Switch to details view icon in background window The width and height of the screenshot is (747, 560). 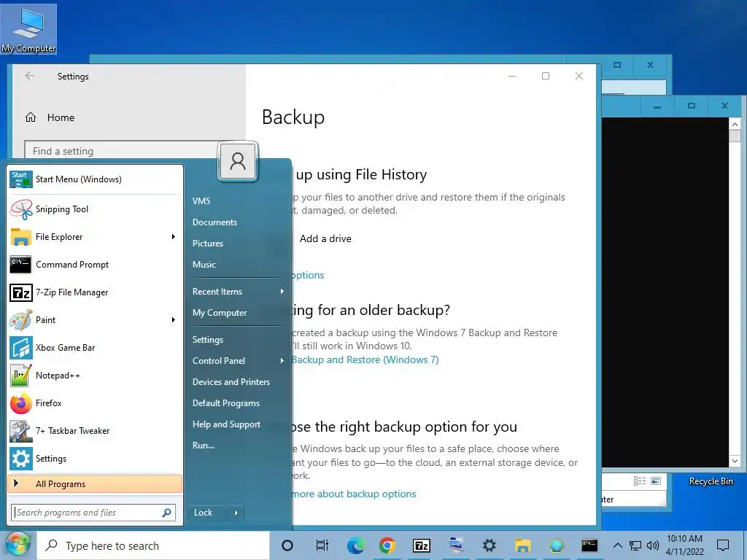point(639,481)
